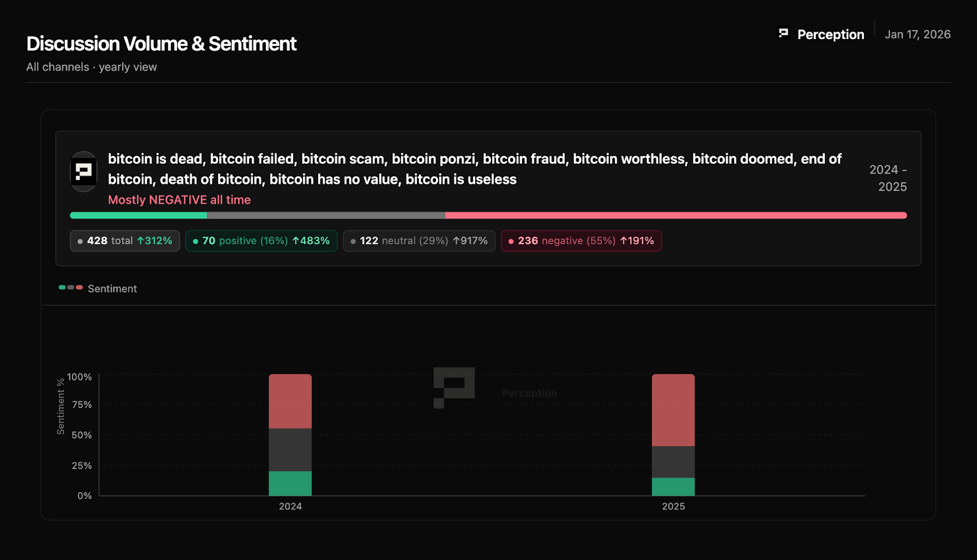This screenshot has height=560, width=977.
Task: Click the green segment of sentiment bar
Action: tap(138, 216)
